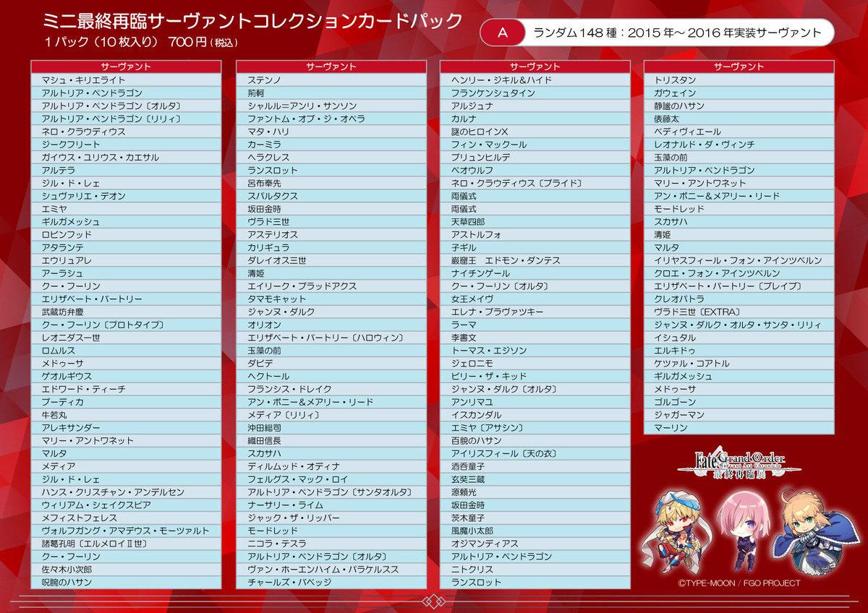Select the ガウェイン row
This screenshot has height=613, width=868.
click(x=739, y=93)
